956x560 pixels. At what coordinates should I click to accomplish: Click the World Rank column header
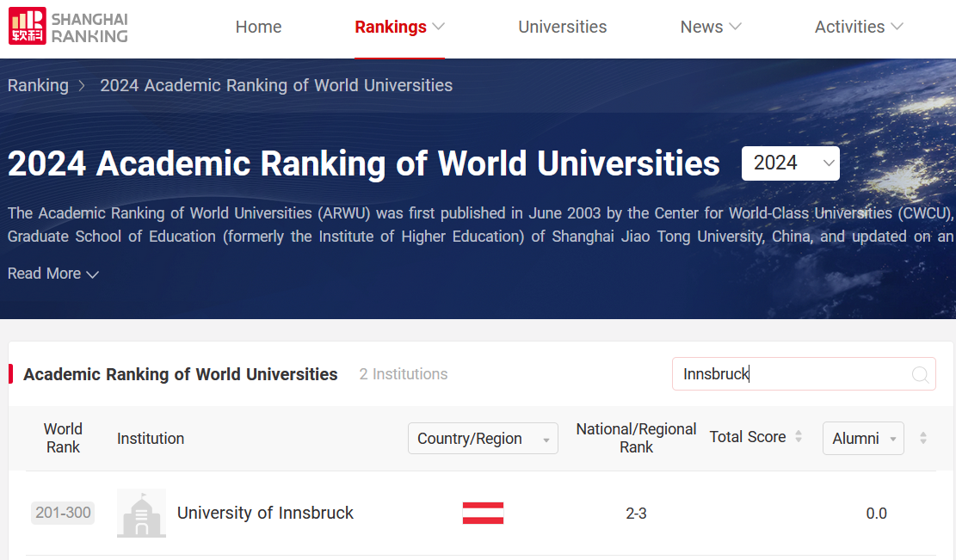63,438
